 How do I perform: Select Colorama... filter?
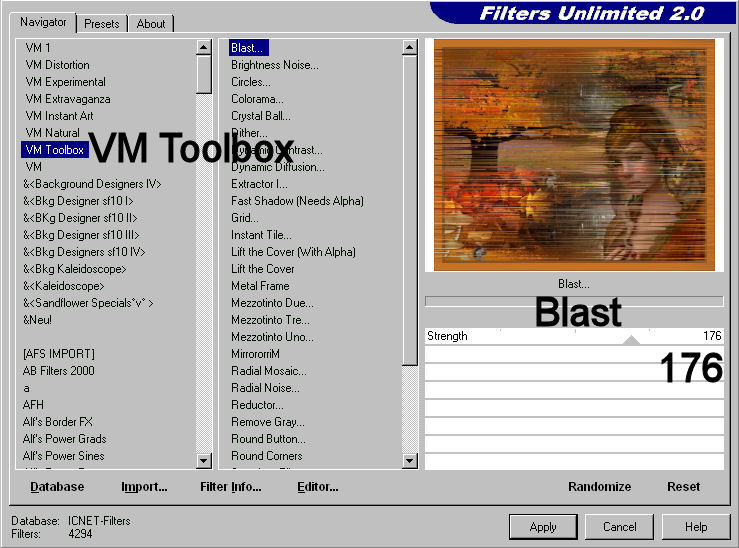click(x=257, y=98)
